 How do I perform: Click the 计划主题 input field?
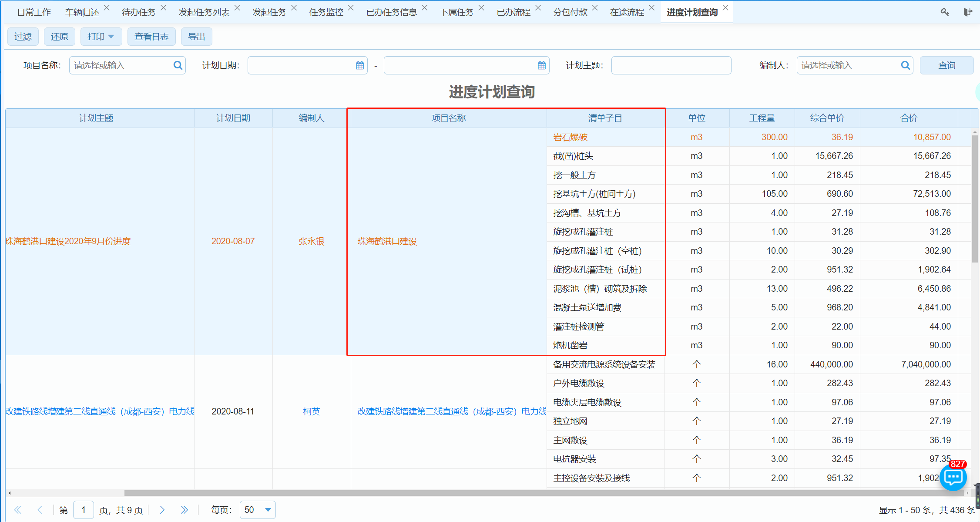click(x=671, y=65)
